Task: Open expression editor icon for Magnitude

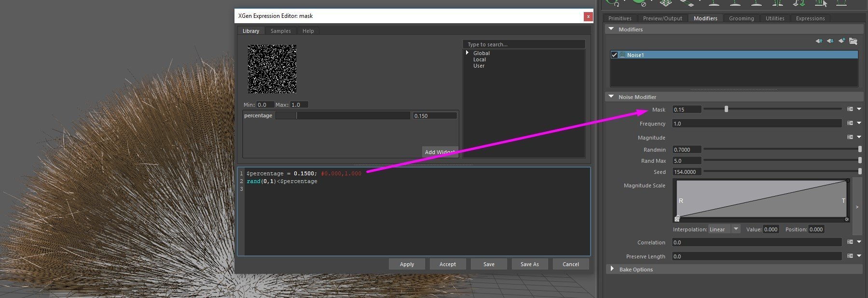Action: 850,137
